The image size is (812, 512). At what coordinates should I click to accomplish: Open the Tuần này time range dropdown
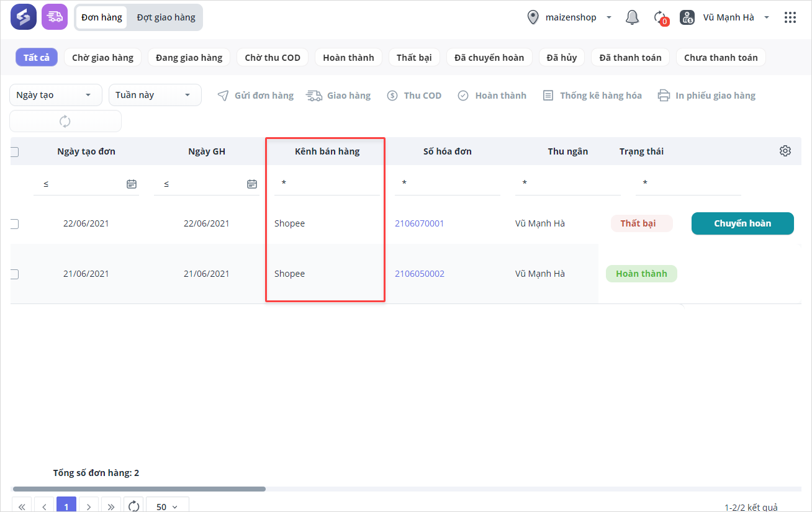pyautogui.click(x=155, y=95)
